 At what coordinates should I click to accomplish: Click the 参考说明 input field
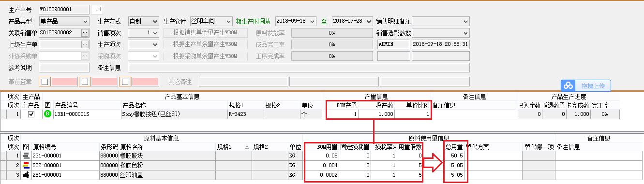(64, 68)
